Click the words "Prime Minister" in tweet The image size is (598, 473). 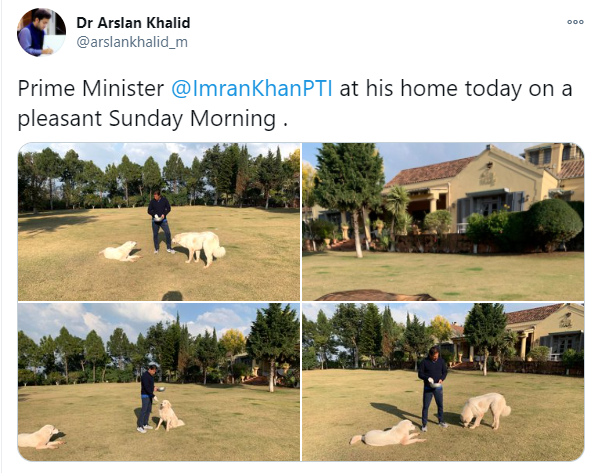click(91, 88)
